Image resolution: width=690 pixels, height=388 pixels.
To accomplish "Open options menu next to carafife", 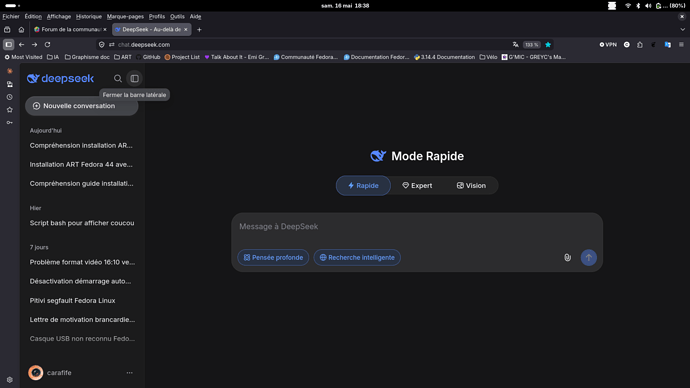I will [x=129, y=373].
